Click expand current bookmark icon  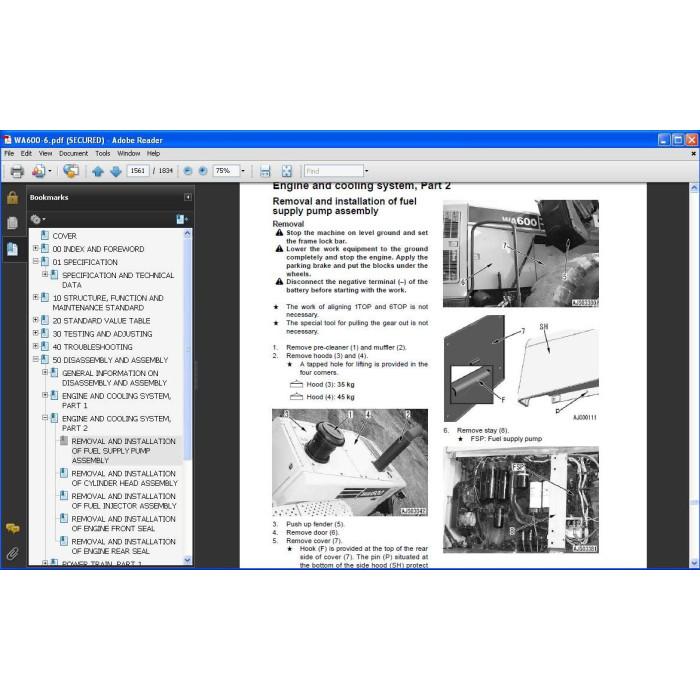(x=181, y=219)
